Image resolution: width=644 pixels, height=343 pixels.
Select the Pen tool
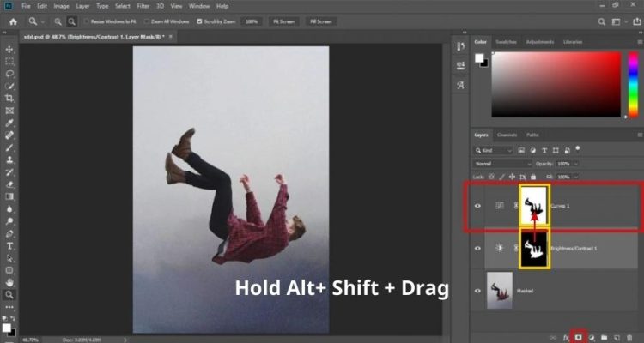point(9,234)
